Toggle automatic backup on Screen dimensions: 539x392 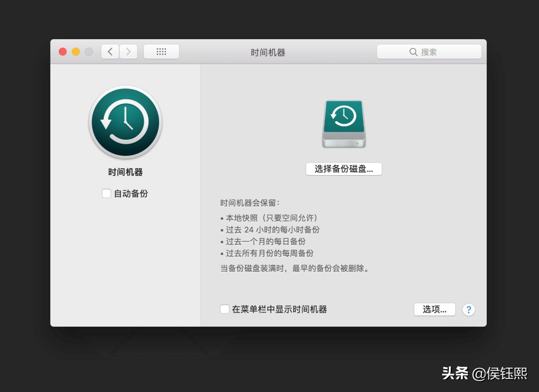[x=106, y=193]
